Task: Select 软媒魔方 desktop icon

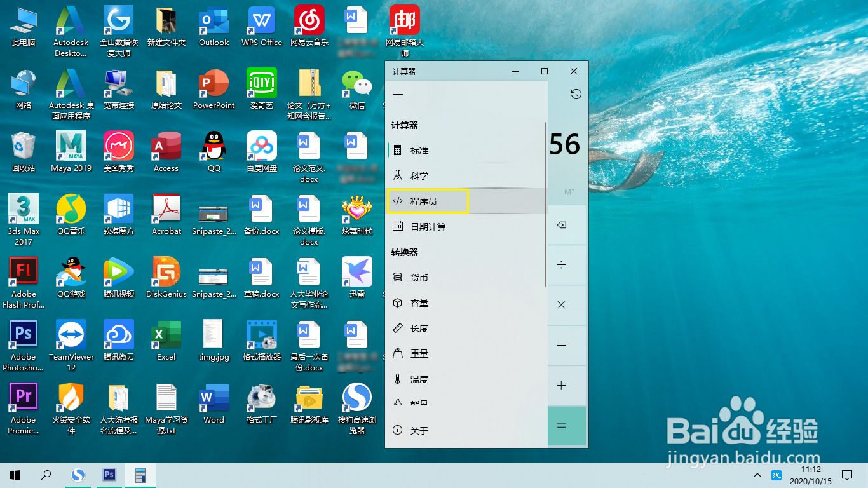Action: (119, 216)
